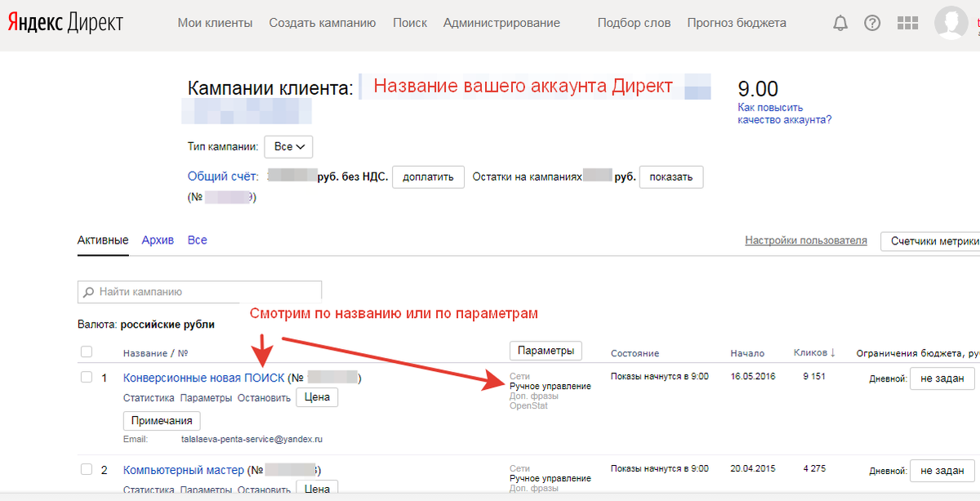Open campaign Компьютерный мастер

(x=184, y=470)
